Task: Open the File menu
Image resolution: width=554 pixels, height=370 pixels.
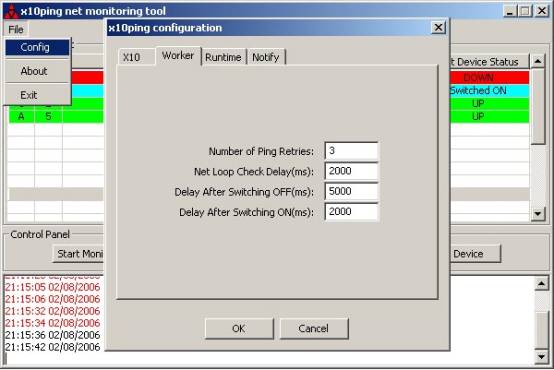Action: pyautogui.click(x=16, y=29)
